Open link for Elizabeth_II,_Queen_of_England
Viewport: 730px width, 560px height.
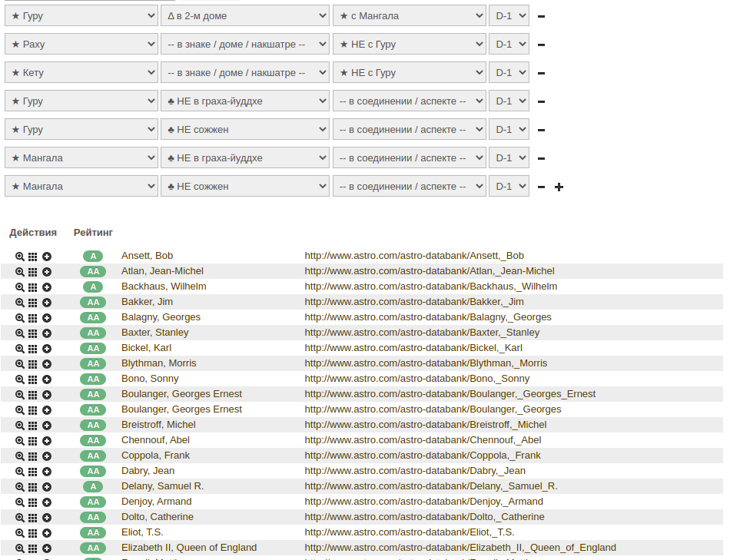[460, 548]
